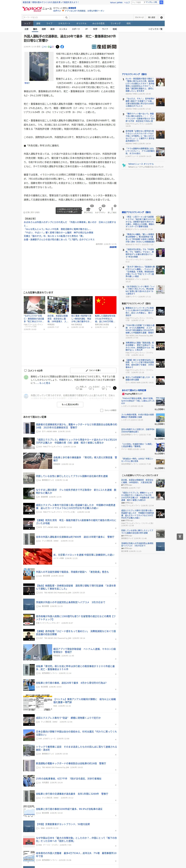Open related link 天橋立「股のぞき」中
Screen dimensions: 186x868
pos(54,236)
